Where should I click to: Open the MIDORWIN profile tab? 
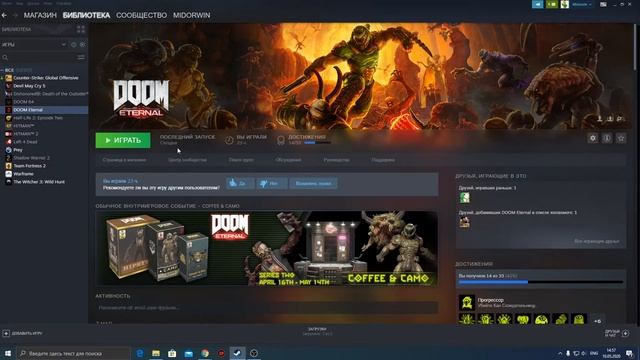coord(191,15)
